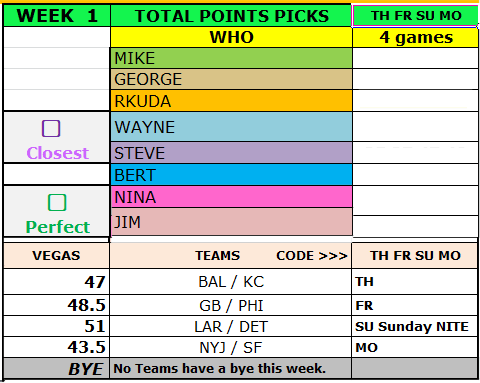Click the pink NINA cell

point(231,197)
